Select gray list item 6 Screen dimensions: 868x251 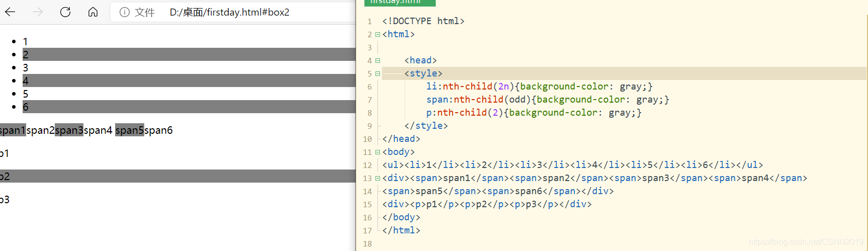pyautogui.click(x=189, y=107)
